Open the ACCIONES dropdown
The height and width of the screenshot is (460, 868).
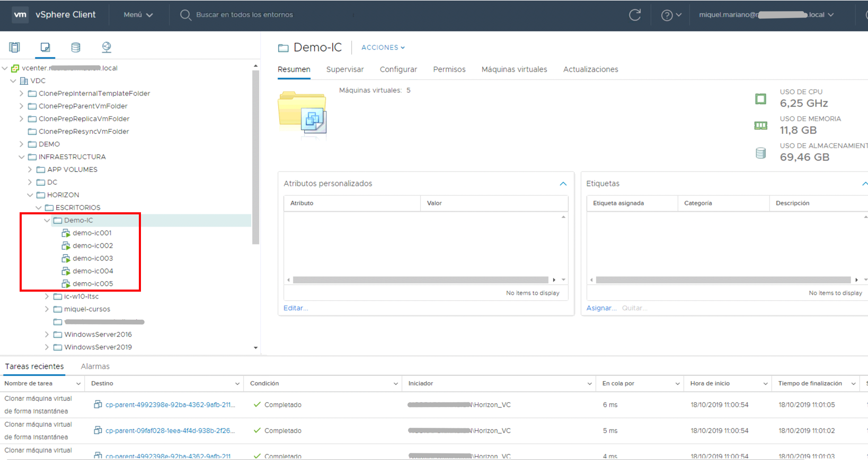coord(383,48)
